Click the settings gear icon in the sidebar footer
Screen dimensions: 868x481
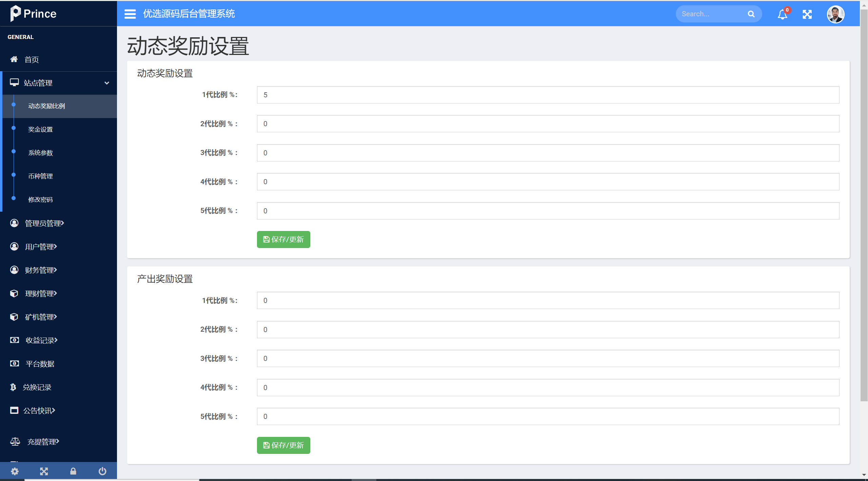[x=15, y=471]
